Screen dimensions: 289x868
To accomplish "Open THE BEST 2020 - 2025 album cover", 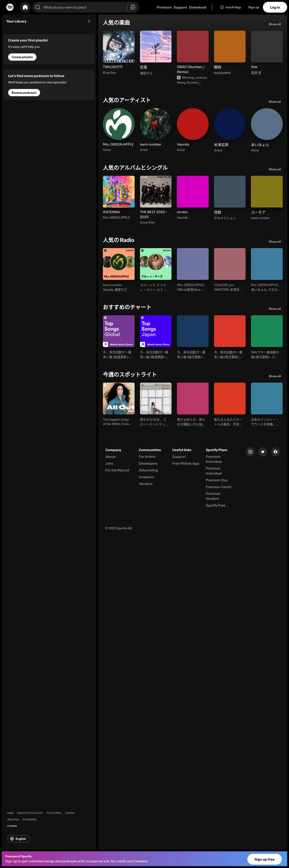I will (156, 192).
